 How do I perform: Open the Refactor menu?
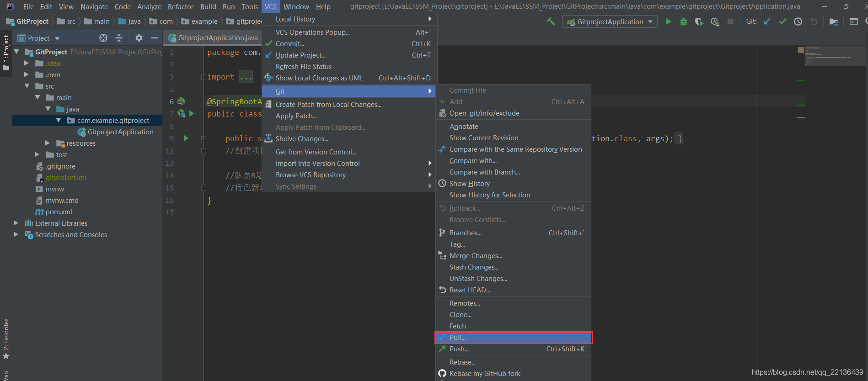tap(181, 6)
